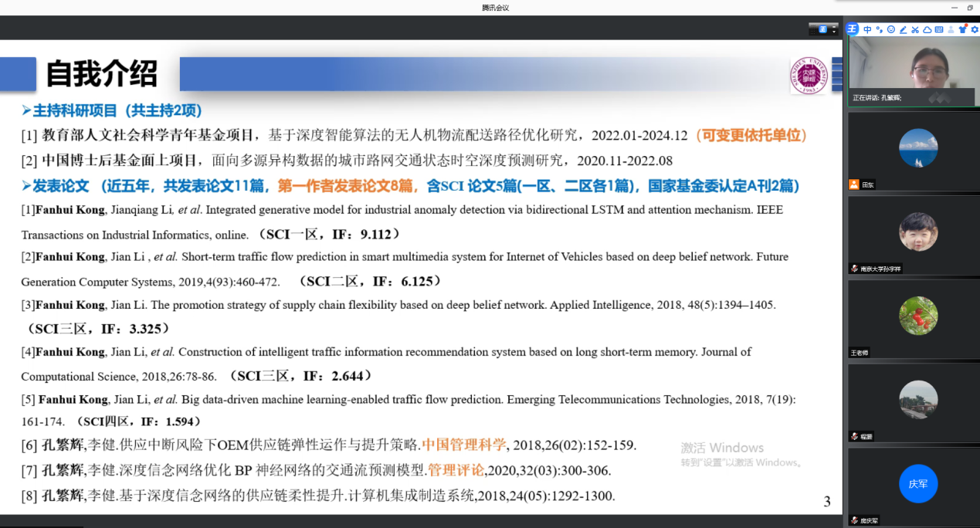
Task: Click the muted mic icon beside 庞庆军
Action: coord(854,520)
